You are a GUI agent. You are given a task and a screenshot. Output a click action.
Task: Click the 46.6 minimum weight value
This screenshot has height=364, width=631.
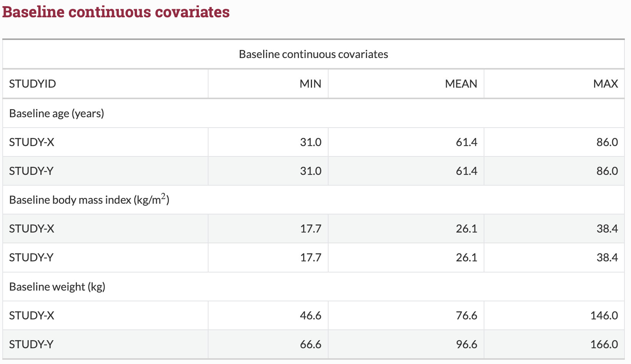(310, 316)
